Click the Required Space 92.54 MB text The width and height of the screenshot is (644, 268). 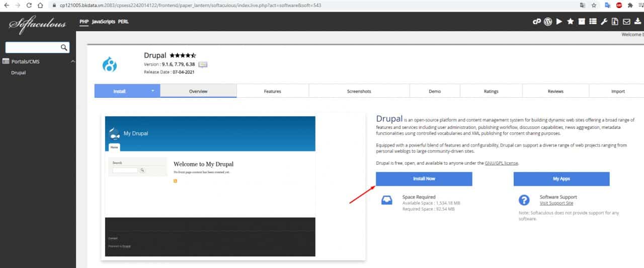pyautogui.click(x=429, y=209)
